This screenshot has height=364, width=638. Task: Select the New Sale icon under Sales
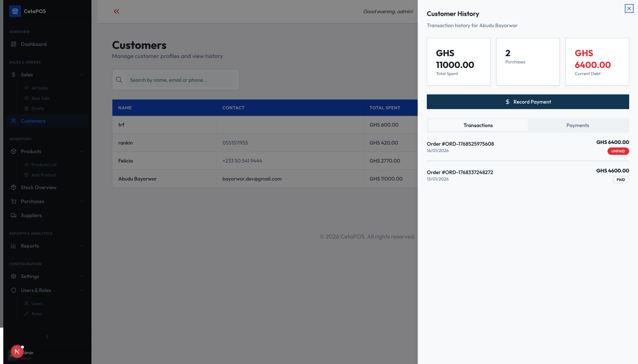(x=26, y=98)
